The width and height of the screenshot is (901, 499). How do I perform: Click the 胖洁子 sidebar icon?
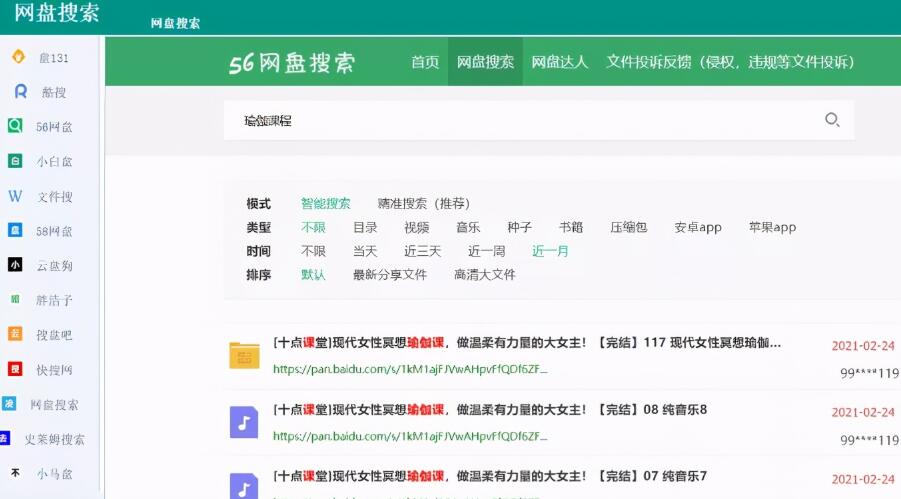[x=15, y=299]
